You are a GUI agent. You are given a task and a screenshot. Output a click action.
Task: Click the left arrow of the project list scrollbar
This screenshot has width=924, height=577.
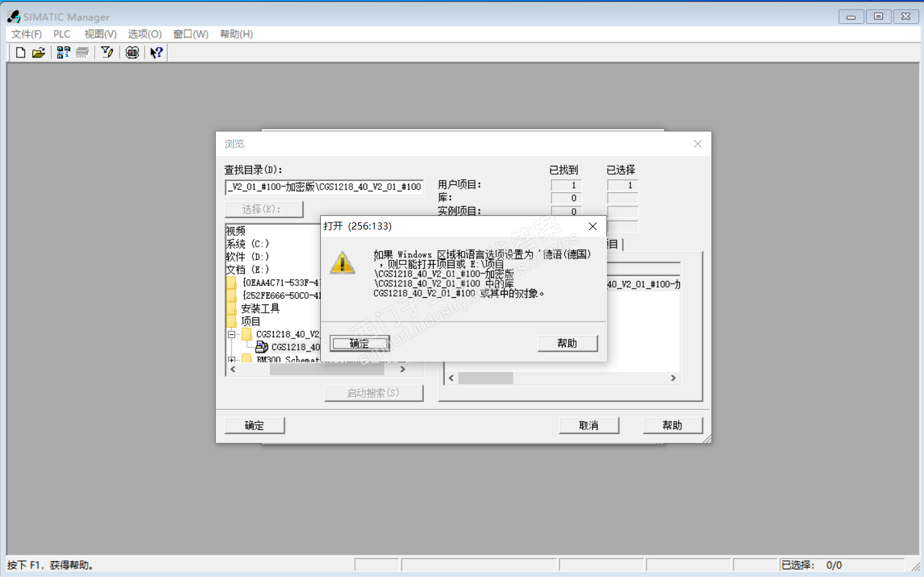point(451,378)
